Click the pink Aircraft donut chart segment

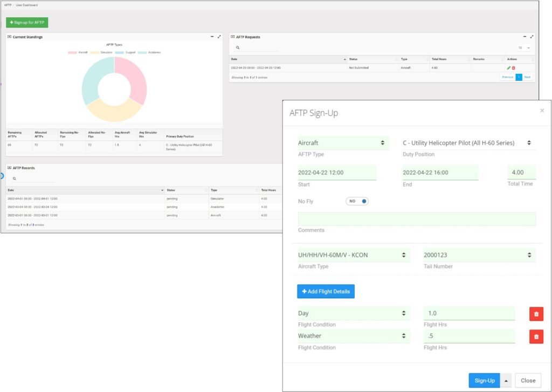tap(136, 78)
